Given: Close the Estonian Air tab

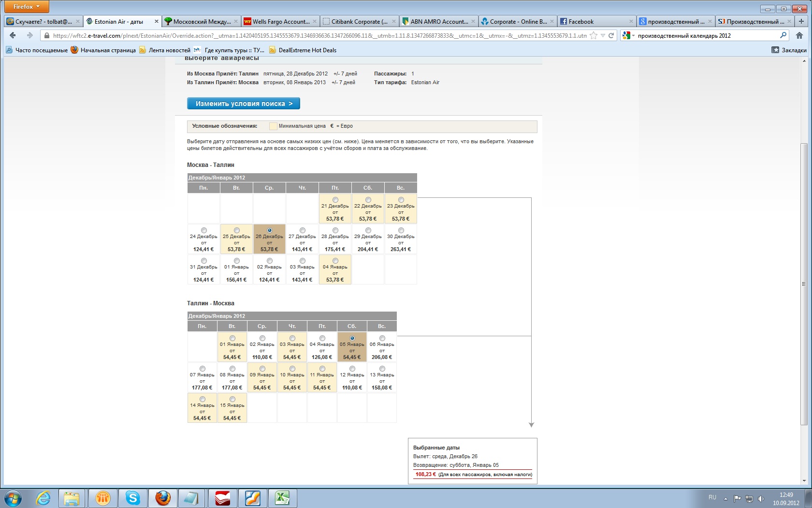Looking at the screenshot, I should [x=156, y=21].
